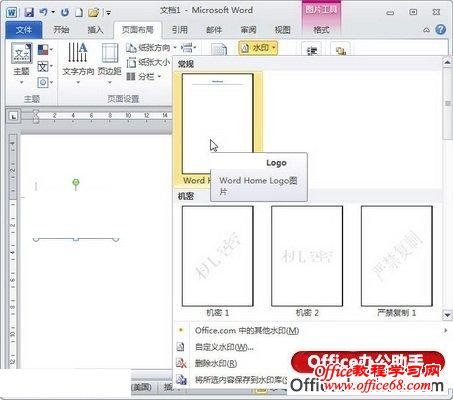Click the ruler tab selector L button

click(13, 116)
